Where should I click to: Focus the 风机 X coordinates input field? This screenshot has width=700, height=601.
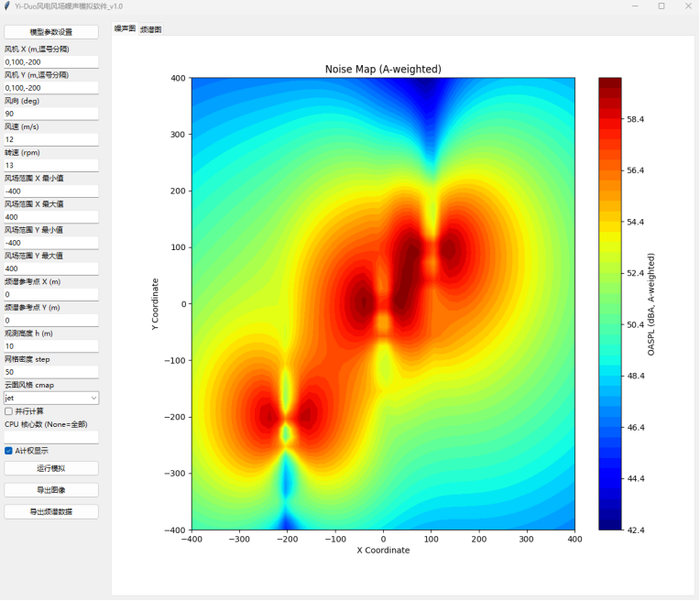[x=51, y=62]
